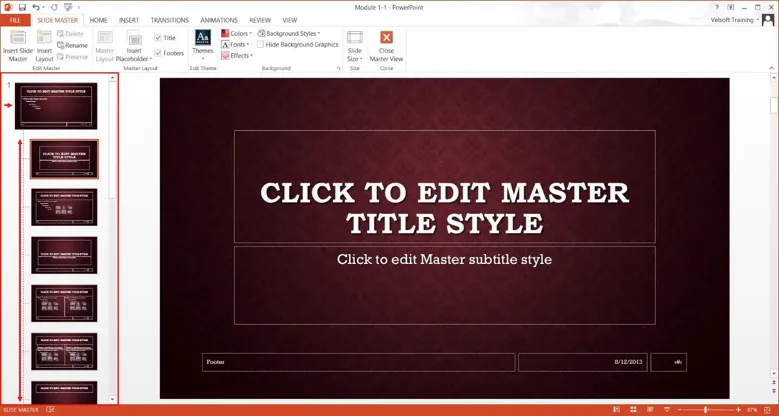Click the Undo arrow icon
Image resolution: width=779 pixels, height=416 pixels.
click(36, 7)
